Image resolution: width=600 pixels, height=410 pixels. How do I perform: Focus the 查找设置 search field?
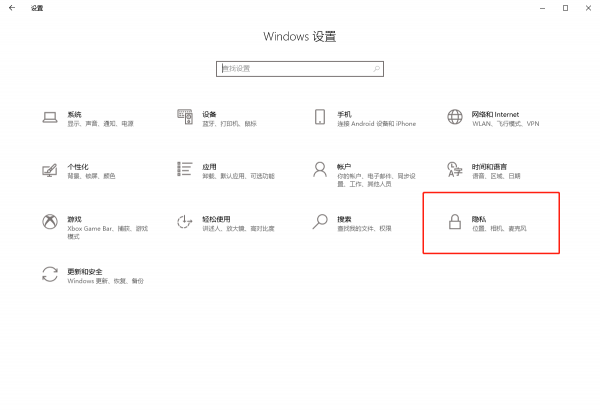point(300,69)
